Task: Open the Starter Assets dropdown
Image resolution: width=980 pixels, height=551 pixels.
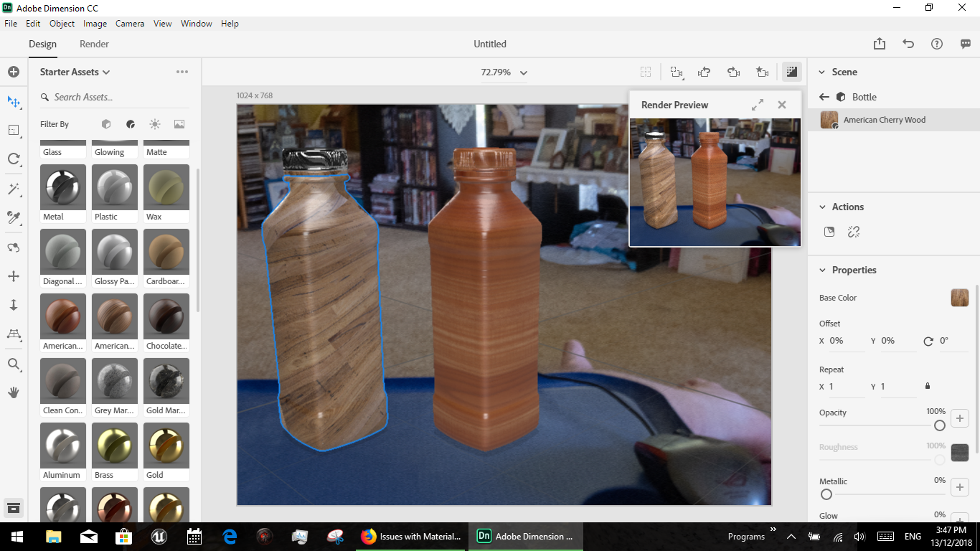Action: pos(75,72)
